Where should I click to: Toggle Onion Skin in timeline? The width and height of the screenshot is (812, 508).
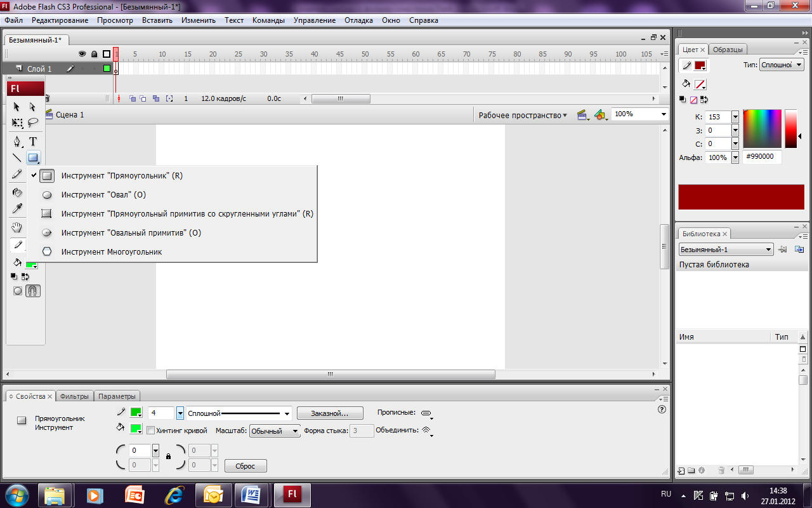(133, 98)
